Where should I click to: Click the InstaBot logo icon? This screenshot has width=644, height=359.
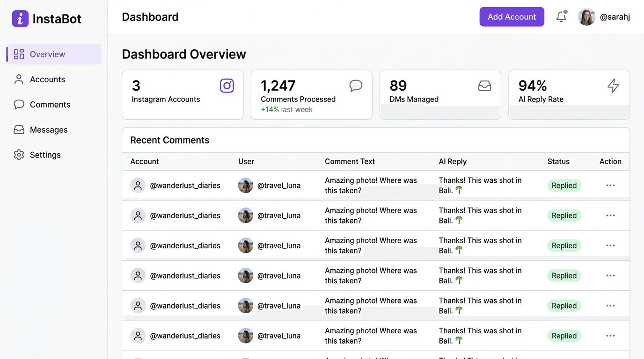tap(19, 19)
